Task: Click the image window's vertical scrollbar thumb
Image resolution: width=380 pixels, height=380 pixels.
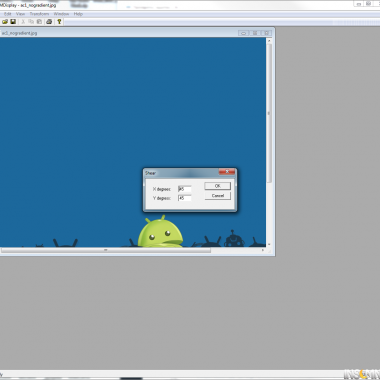Action: [x=269, y=113]
